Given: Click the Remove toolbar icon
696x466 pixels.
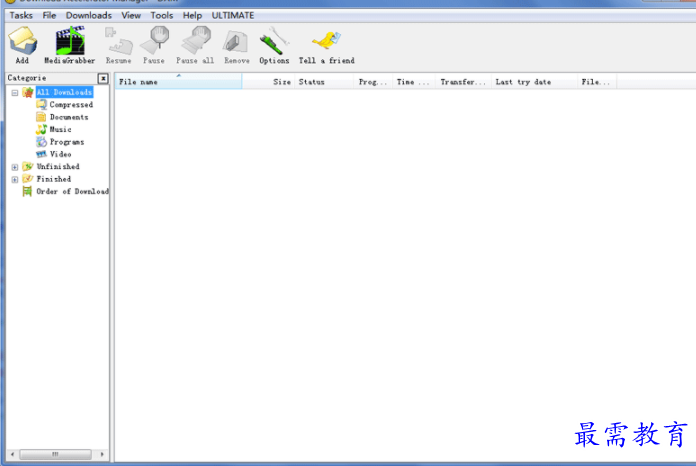Looking at the screenshot, I should 235,42.
